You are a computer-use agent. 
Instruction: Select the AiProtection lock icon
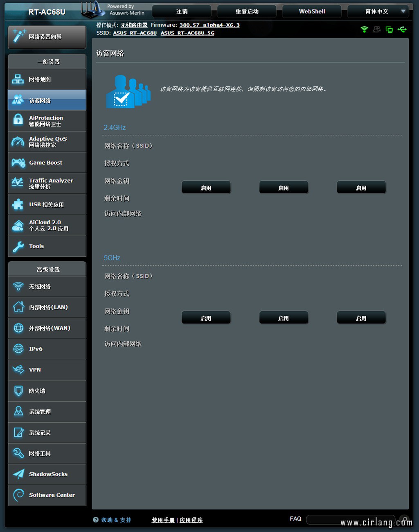tap(18, 120)
